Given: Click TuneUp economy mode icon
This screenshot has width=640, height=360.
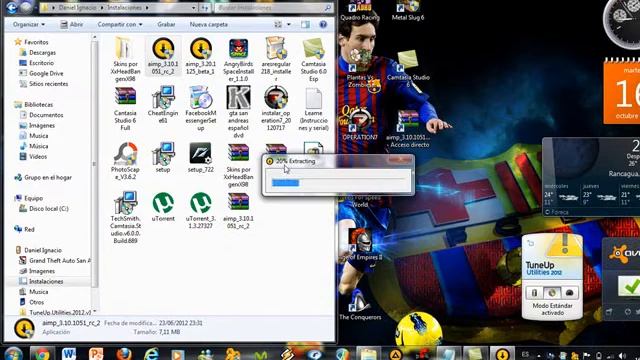Looking at the screenshot, I should pyautogui.click(x=534, y=292).
